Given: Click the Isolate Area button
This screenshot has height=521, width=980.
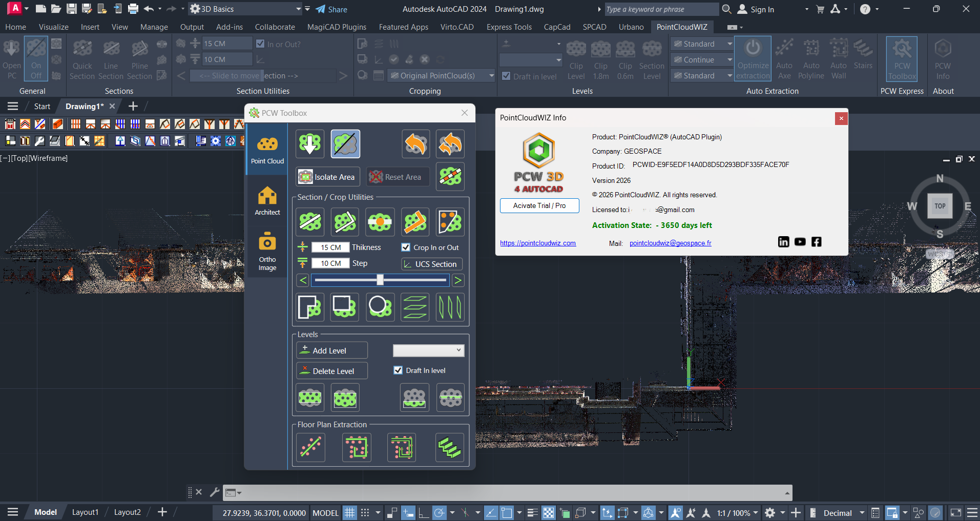Looking at the screenshot, I should pos(328,177).
